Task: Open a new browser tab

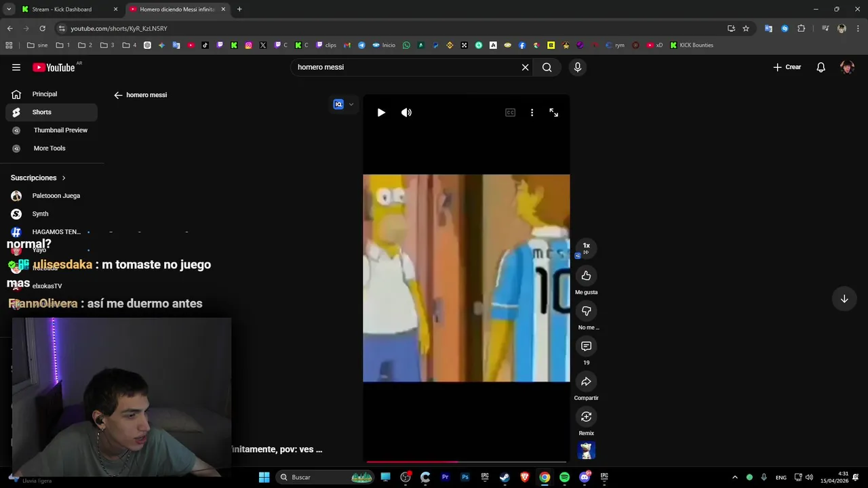Action: pyautogui.click(x=239, y=9)
